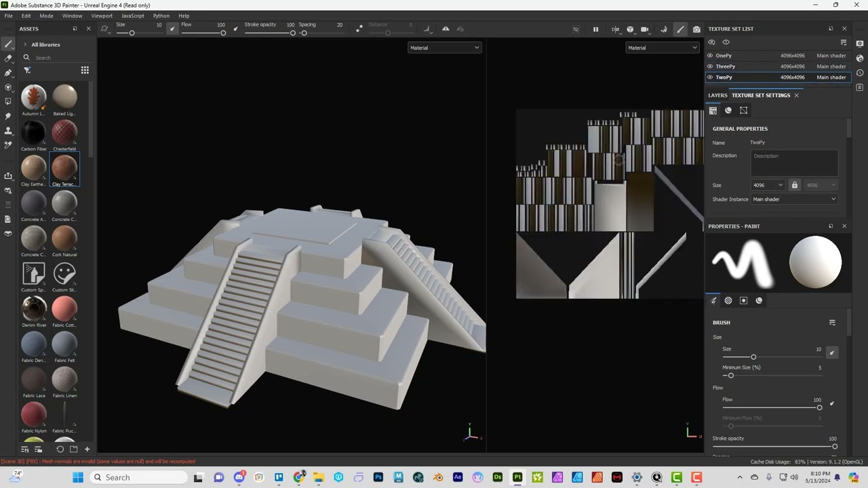This screenshot has height=488, width=868.
Task: Select the Denim Rivet material thumbnail
Action: pos(34,308)
